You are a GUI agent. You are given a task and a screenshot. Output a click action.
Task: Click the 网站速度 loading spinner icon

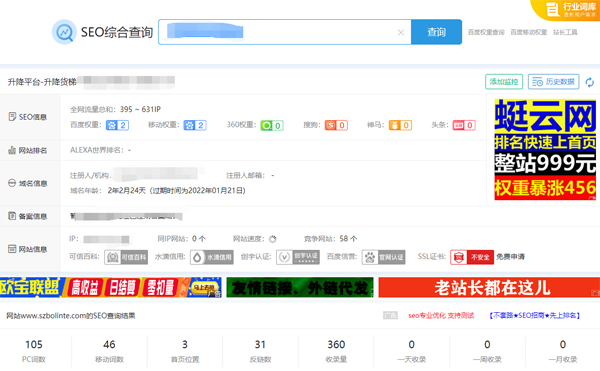tap(272, 239)
